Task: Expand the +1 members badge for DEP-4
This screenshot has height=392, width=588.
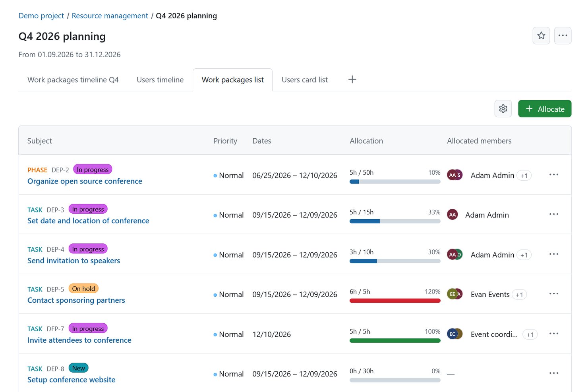Action: [x=524, y=255]
